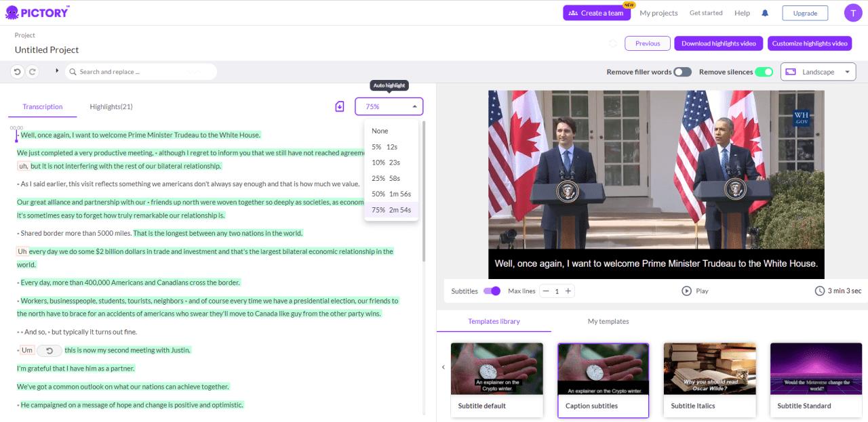Click the Upgrade button
Viewport: 868px width, 422px height.
pos(805,13)
